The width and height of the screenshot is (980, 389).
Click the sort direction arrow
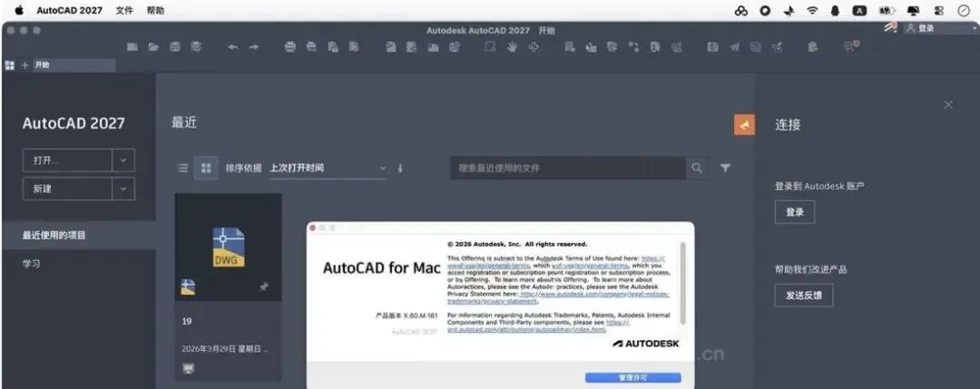tap(400, 168)
